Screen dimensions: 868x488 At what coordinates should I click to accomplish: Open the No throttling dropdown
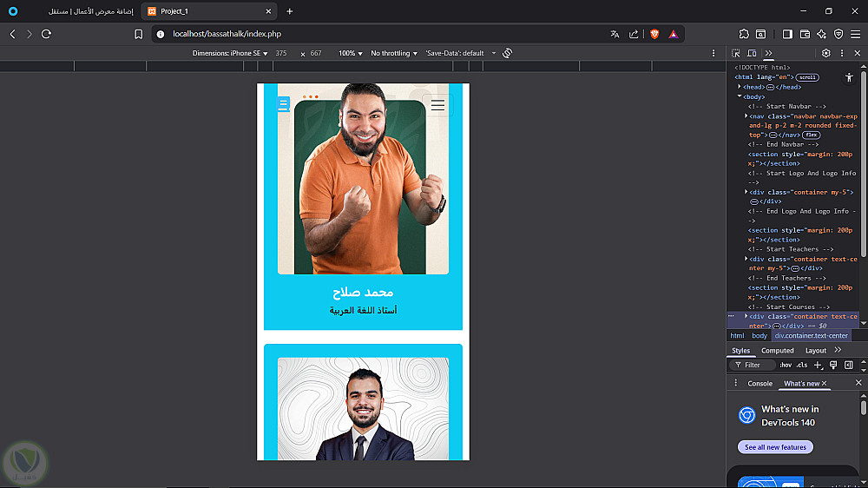pyautogui.click(x=393, y=53)
